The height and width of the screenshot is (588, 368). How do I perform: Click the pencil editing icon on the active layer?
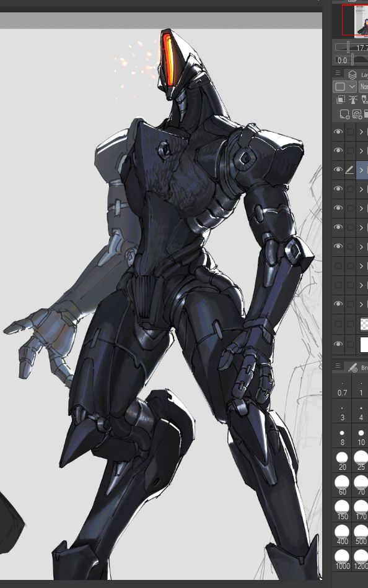point(349,170)
